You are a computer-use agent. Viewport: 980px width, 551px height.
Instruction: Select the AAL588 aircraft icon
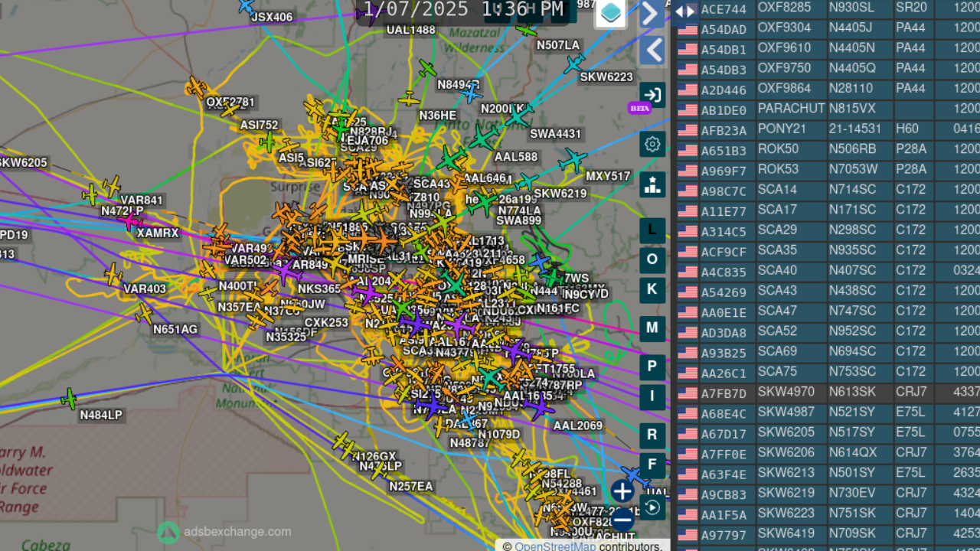(482, 139)
